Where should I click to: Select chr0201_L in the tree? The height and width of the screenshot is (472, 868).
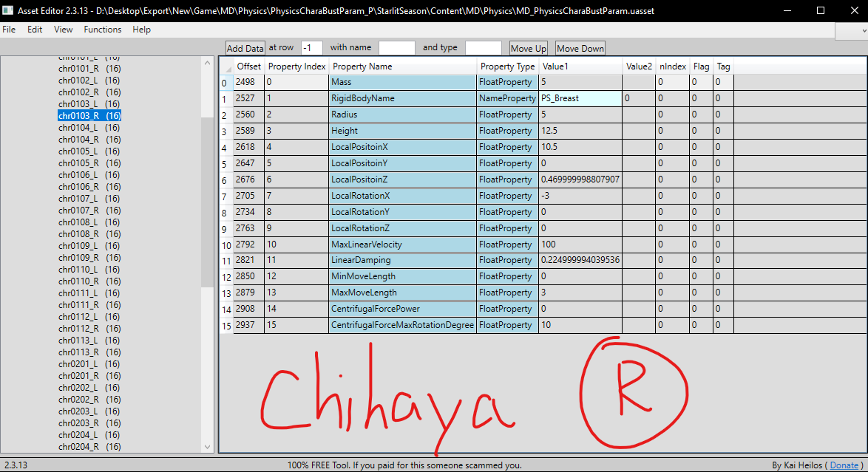pyautogui.click(x=89, y=363)
